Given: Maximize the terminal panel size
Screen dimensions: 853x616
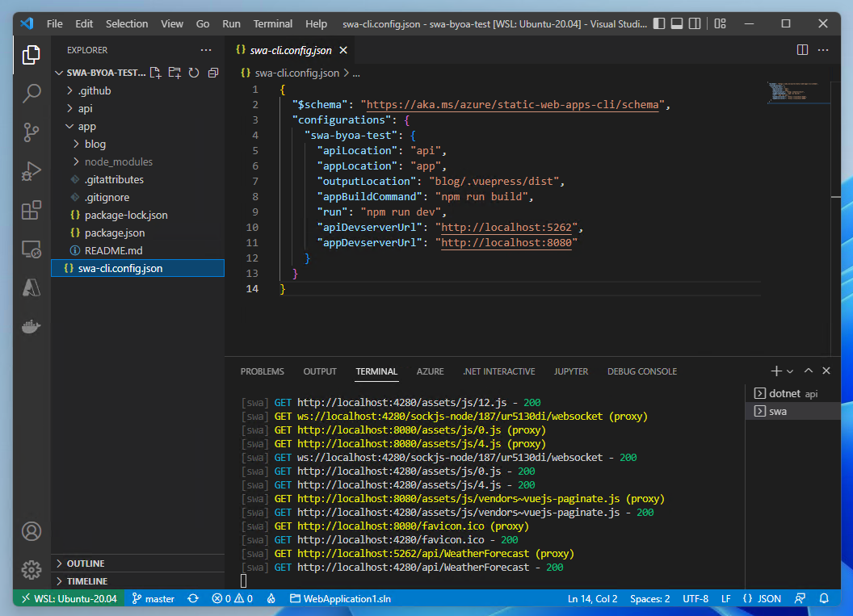Looking at the screenshot, I should click(809, 371).
